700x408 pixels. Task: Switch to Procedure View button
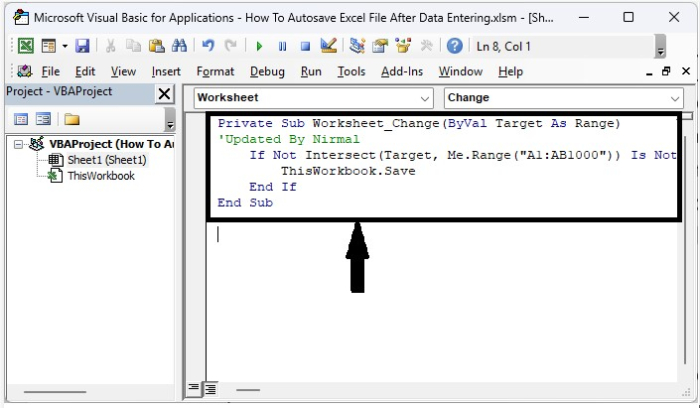193,388
